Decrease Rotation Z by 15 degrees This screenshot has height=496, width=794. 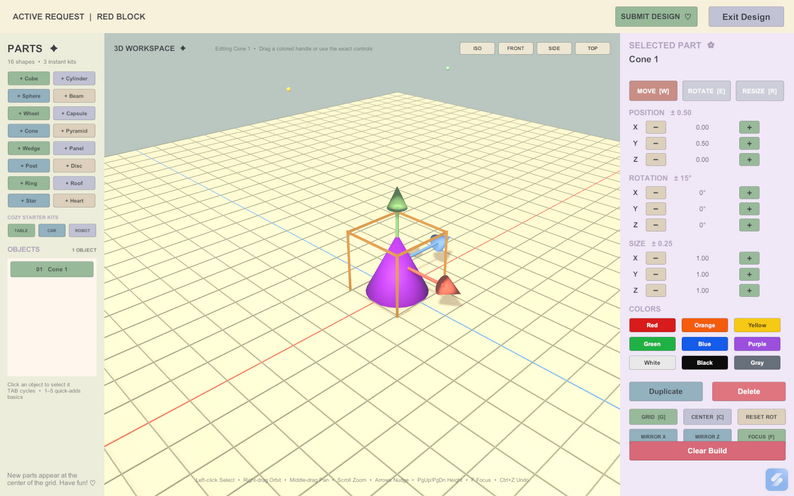tap(656, 225)
